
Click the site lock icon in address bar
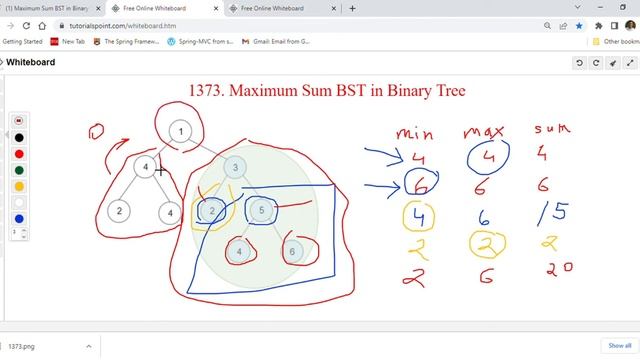(62, 26)
